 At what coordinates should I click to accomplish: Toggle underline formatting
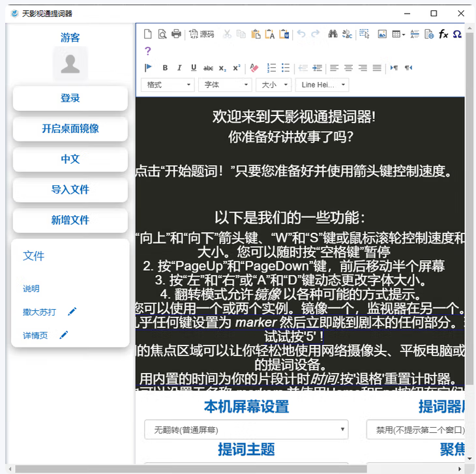point(194,68)
